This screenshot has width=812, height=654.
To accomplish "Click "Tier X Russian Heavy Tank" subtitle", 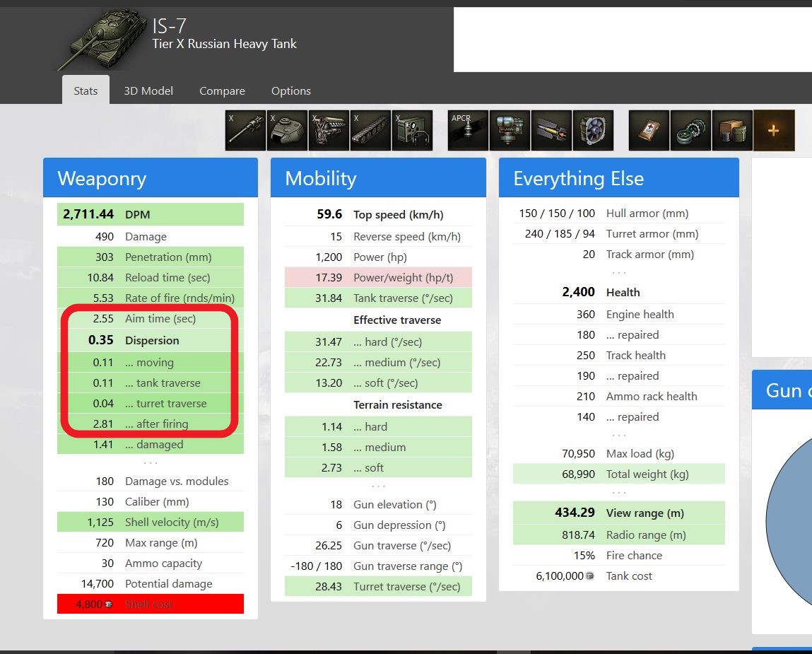I will [224, 44].
